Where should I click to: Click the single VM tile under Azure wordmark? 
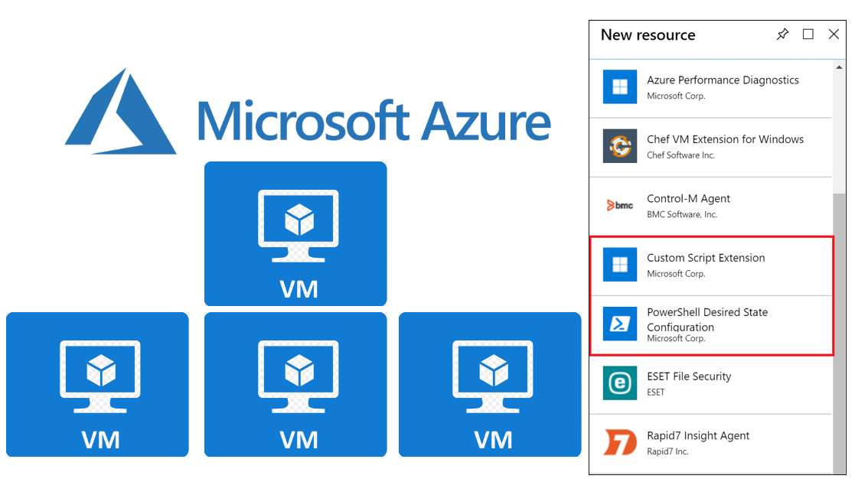click(x=295, y=233)
